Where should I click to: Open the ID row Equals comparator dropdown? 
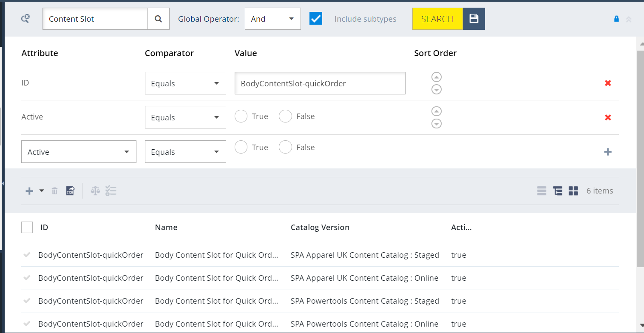(185, 83)
